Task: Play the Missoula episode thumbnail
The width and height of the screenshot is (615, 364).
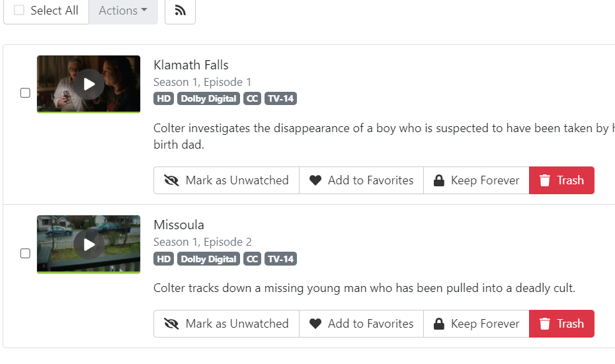Action: coord(89,244)
